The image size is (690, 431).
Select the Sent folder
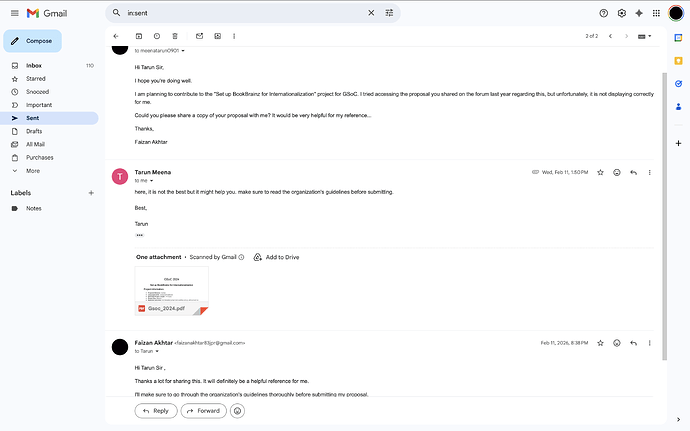[x=51, y=118]
